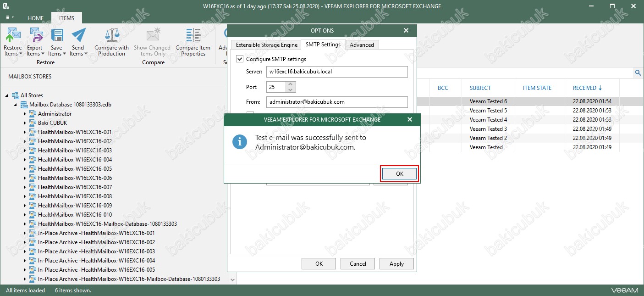Select In-Place Archive Mailbox-Database-1080133303 mailbox icon
The height and width of the screenshot is (296, 644).
click(33, 279)
